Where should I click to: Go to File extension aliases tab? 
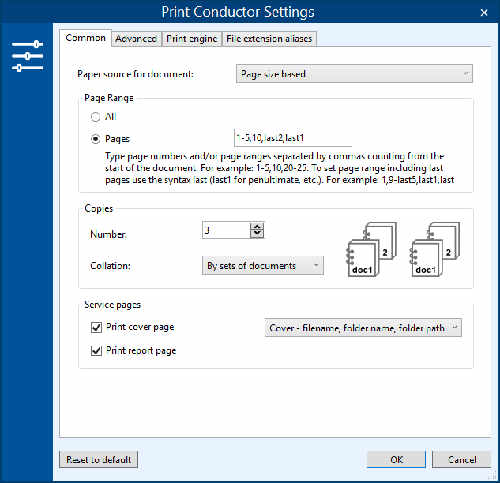[x=269, y=39]
